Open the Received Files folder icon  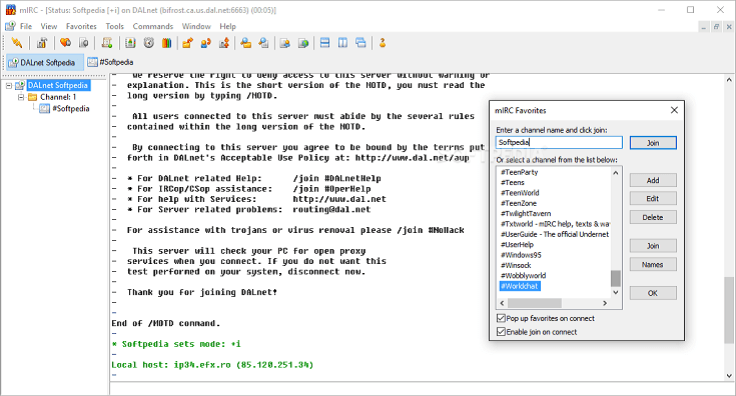click(x=245, y=43)
